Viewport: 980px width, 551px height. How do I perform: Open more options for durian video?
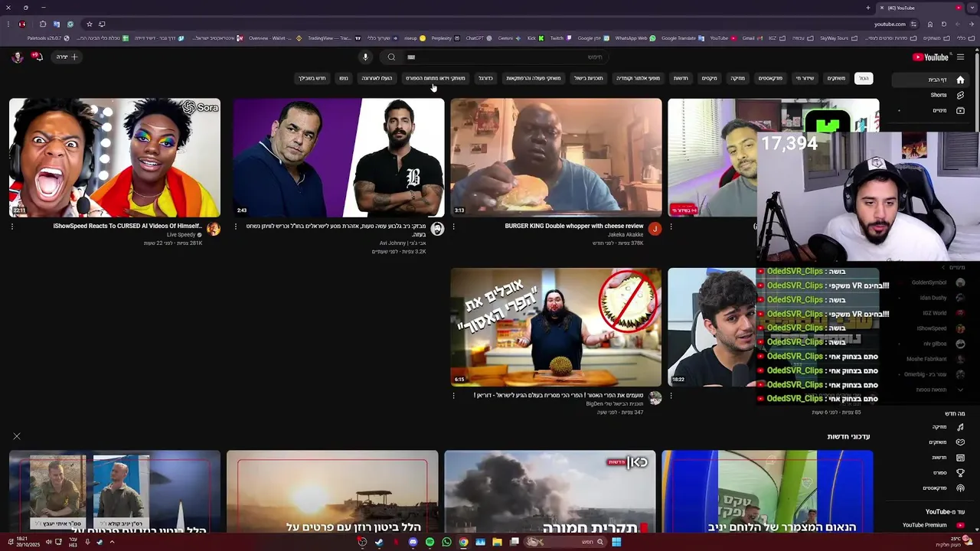tap(453, 396)
